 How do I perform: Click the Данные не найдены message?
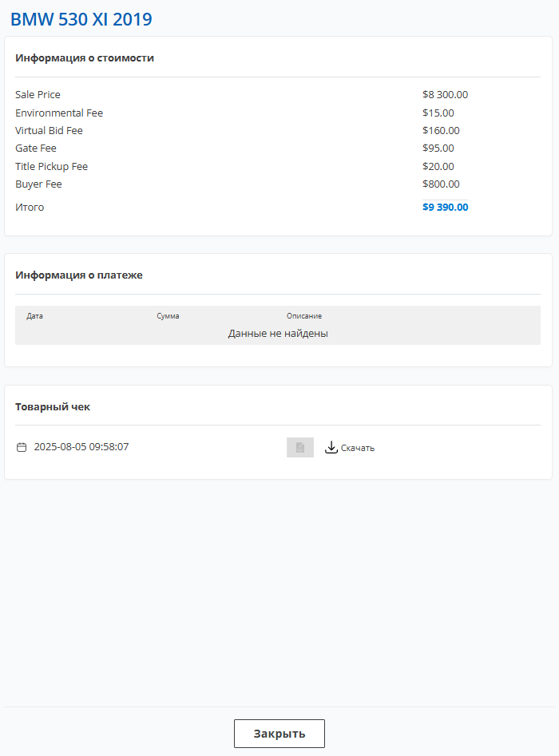278,334
